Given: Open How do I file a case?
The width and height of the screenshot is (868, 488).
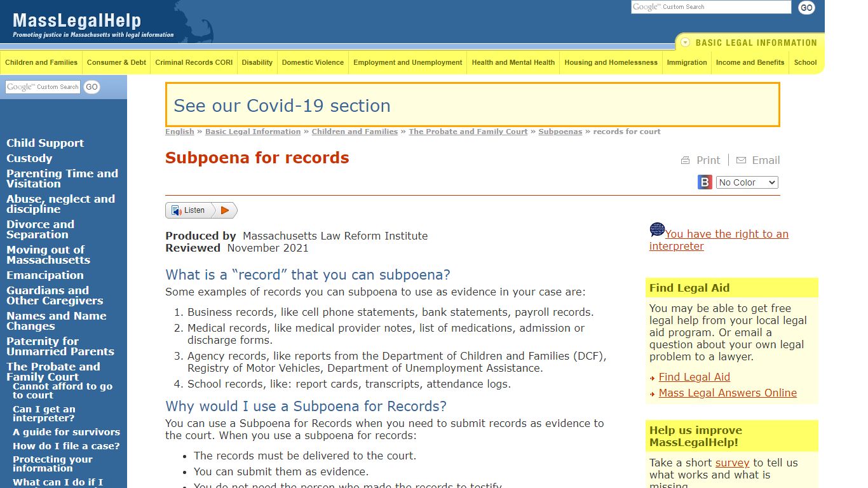Looking at the screenshot, I should 66,446.
